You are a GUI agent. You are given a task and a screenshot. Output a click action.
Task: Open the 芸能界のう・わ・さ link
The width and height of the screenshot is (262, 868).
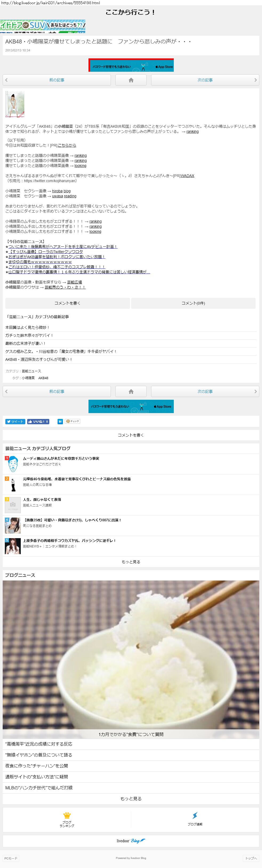[x=65, y=287]
